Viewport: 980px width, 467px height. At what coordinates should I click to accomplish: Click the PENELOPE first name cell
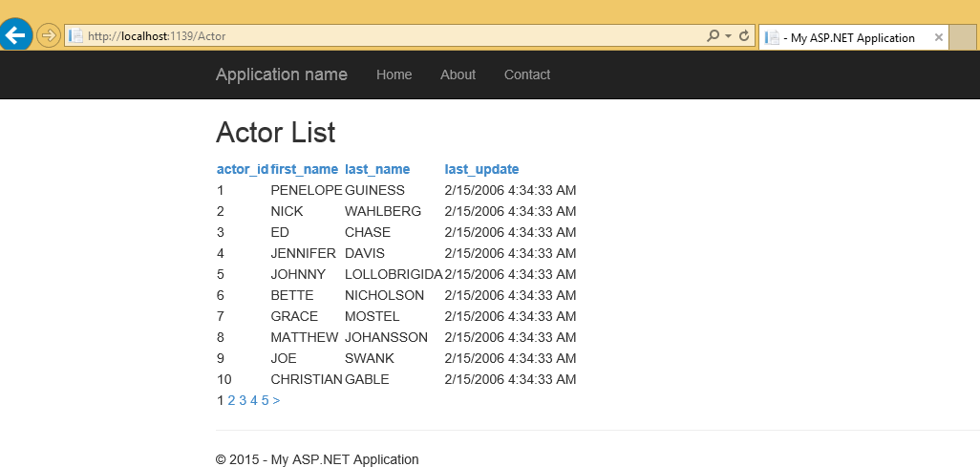307,190
